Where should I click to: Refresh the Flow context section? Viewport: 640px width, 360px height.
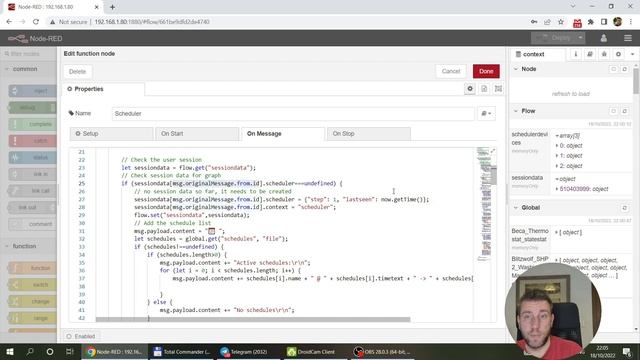624,111
